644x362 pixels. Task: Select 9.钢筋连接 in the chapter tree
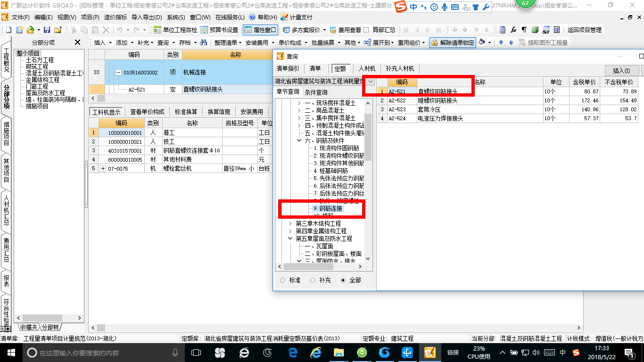click(x=328, y=208)
